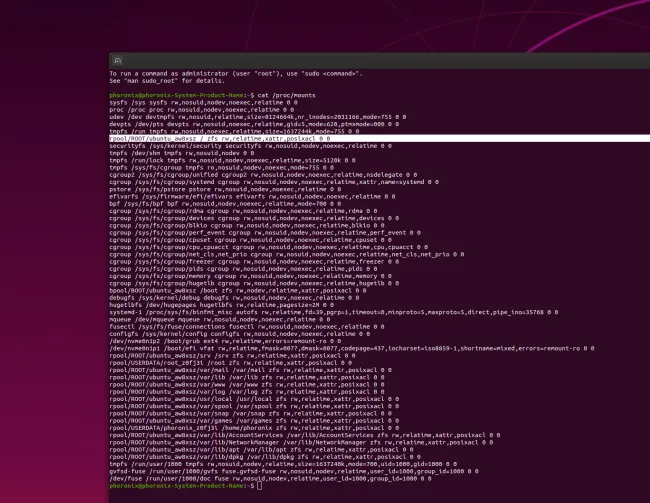Click the hugetlbfs /dev/hugepages line

[x=222, y=305]
